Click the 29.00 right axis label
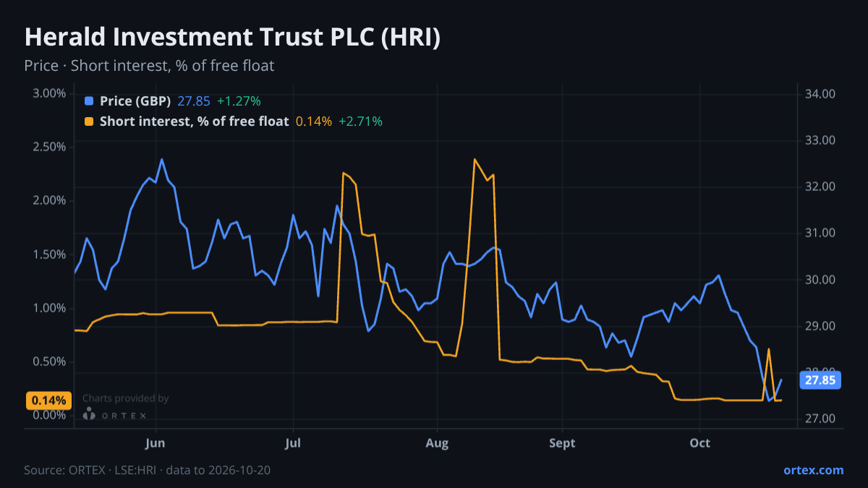868x488 pixels. [820, 326]
